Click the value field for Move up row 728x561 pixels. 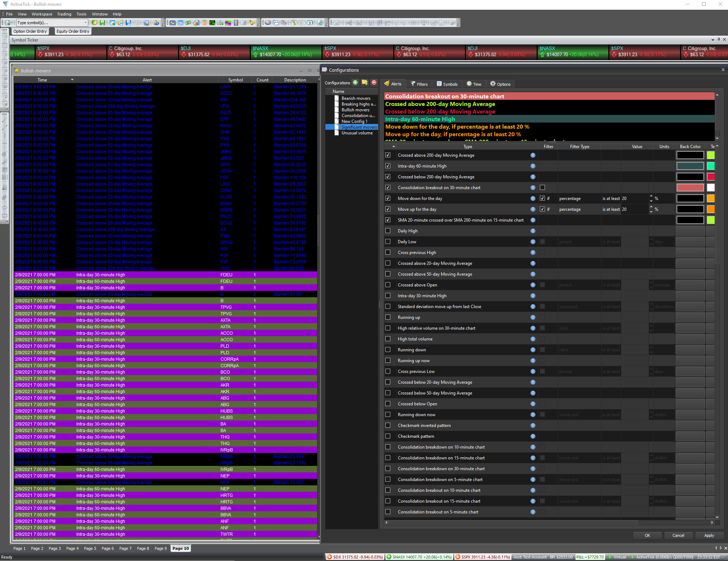pyautogui.click(x=635, y=209)
